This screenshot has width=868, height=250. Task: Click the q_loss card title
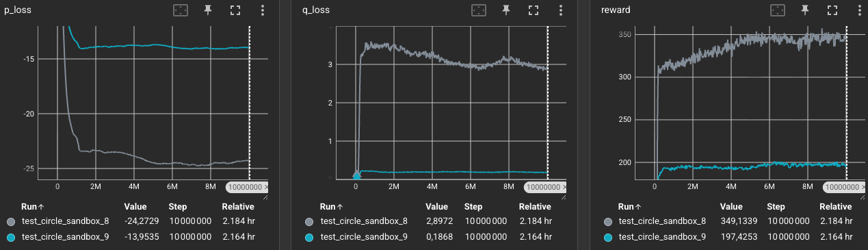[x=316, y=10]
